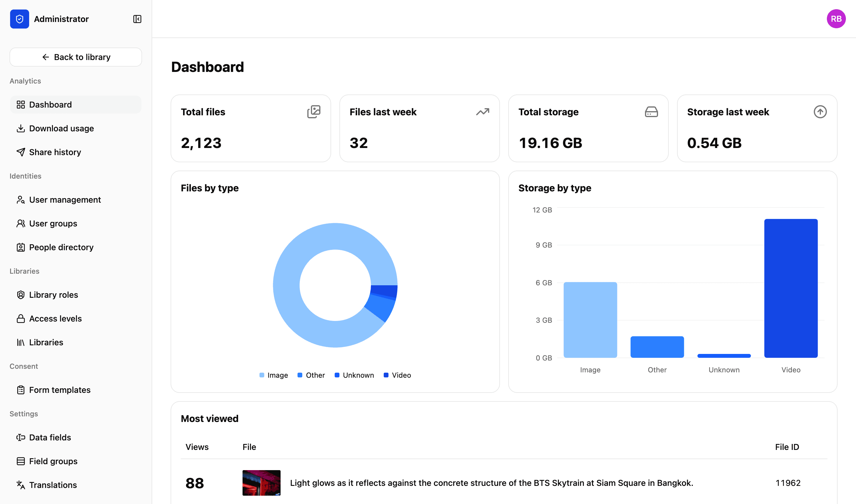This screenshot has height=504, width=856.
Task: Toggle Other legend swatch in Files by type
Action: [300, 375]
